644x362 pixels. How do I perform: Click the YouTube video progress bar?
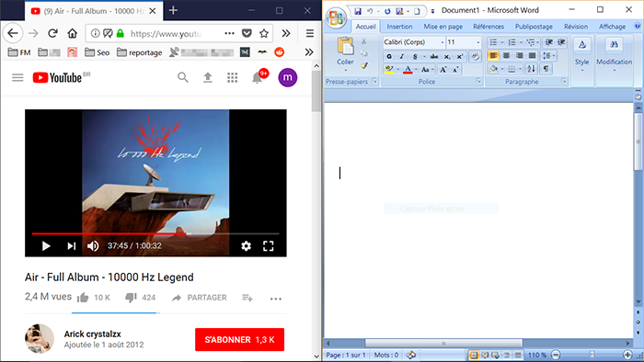tap(155, 233)
